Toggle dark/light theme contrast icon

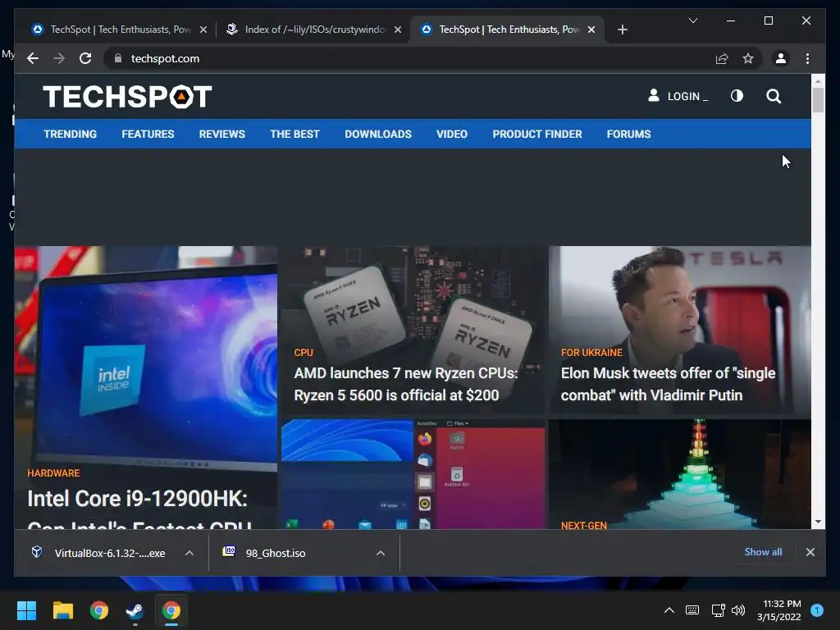(737, 96)
